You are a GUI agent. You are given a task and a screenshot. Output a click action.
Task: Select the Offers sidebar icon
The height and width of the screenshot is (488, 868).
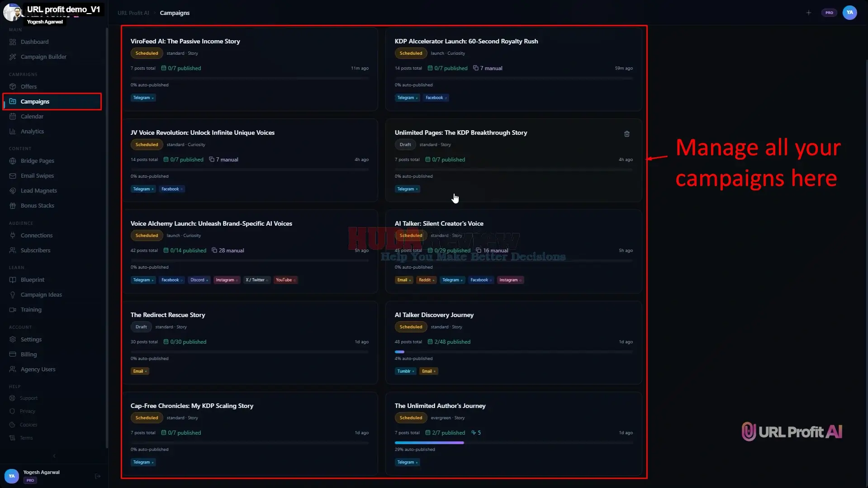13,86
